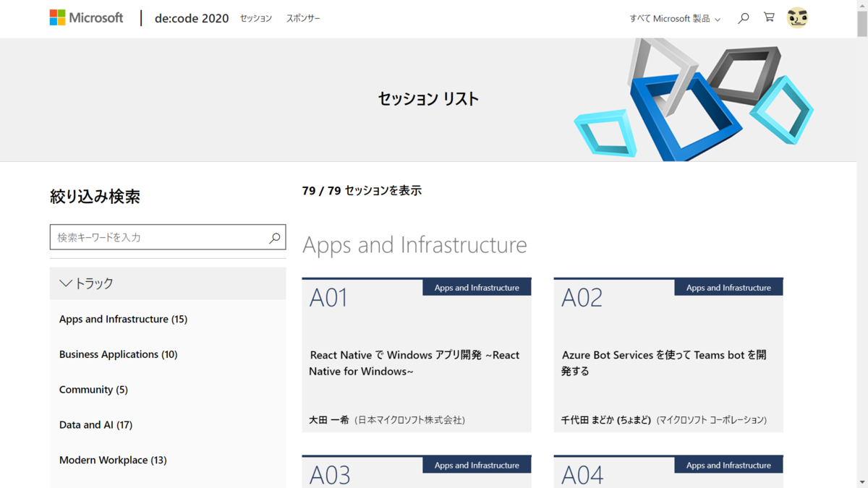868x488 pixels.
Task: Click the Apps and Infrastructure tag on A04
Action: click(x=728, y=466)
